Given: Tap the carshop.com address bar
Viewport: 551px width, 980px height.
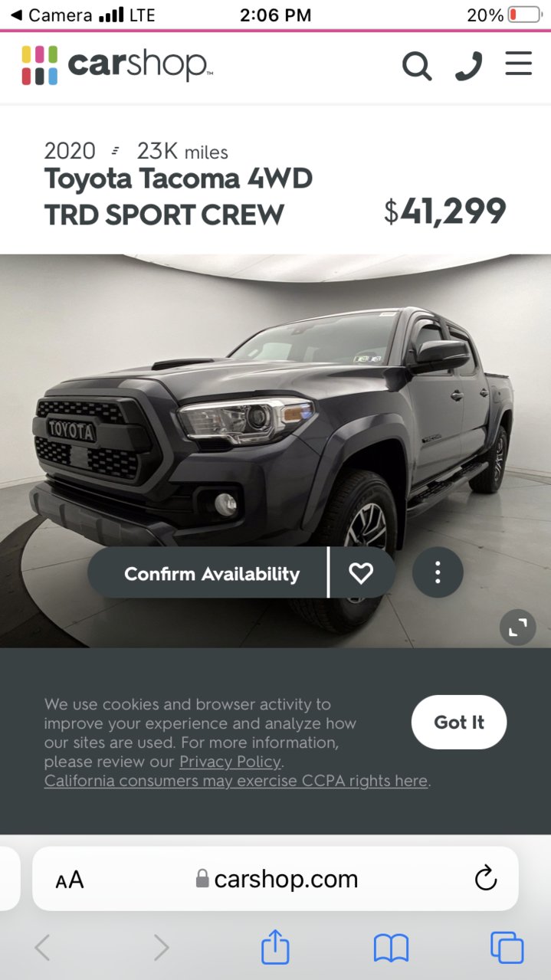Looking at the screenshot, I should tap(276, 878).
